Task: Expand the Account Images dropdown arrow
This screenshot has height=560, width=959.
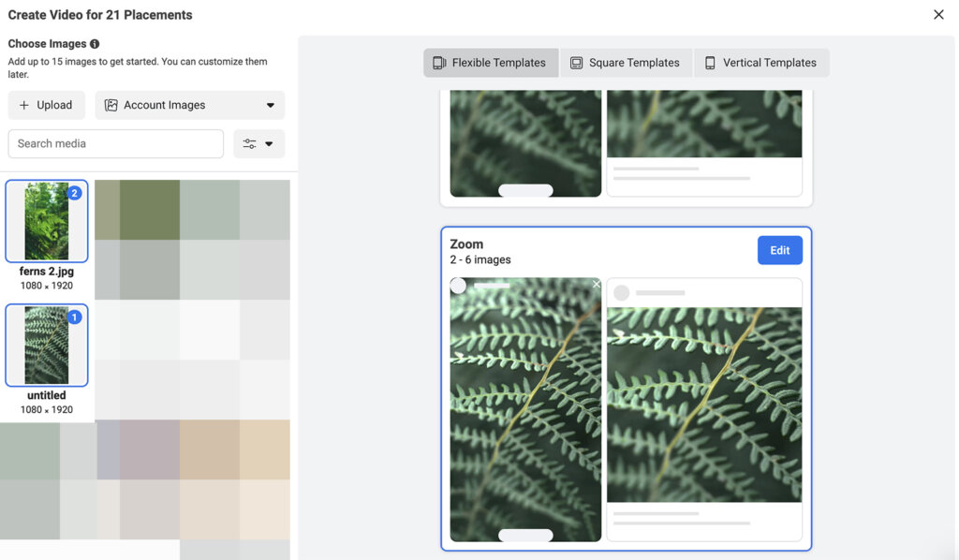Action: point(271,106)
